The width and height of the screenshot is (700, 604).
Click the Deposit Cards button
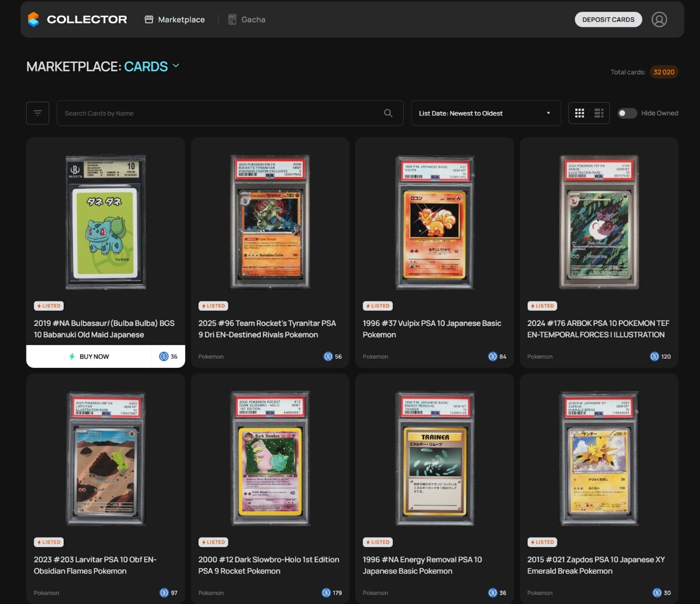pos(608,20)
